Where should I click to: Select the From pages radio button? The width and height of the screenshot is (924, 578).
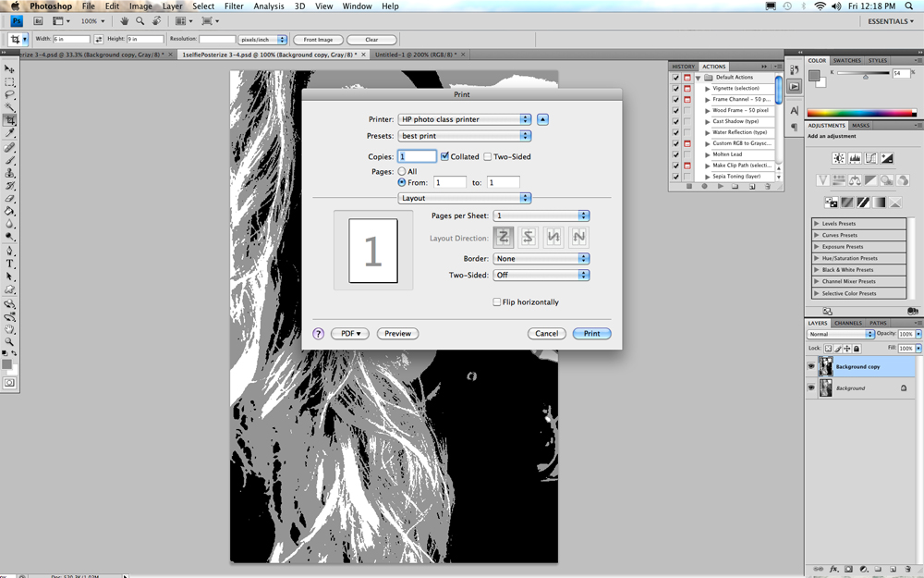pyautogui.click(x=402, y=182)
